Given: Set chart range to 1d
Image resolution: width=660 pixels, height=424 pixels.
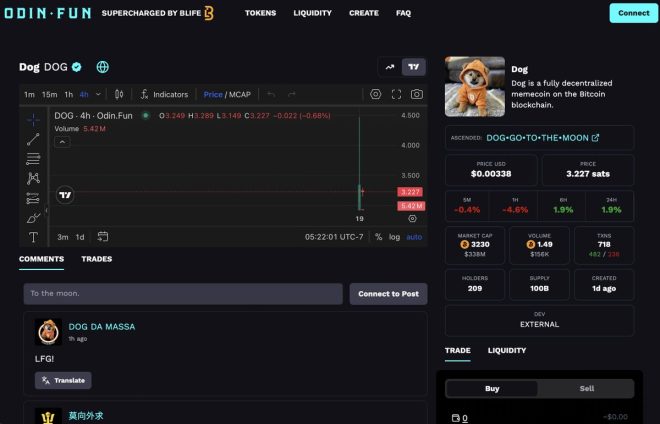Looking at the screenshot, I should click(80, 237).
